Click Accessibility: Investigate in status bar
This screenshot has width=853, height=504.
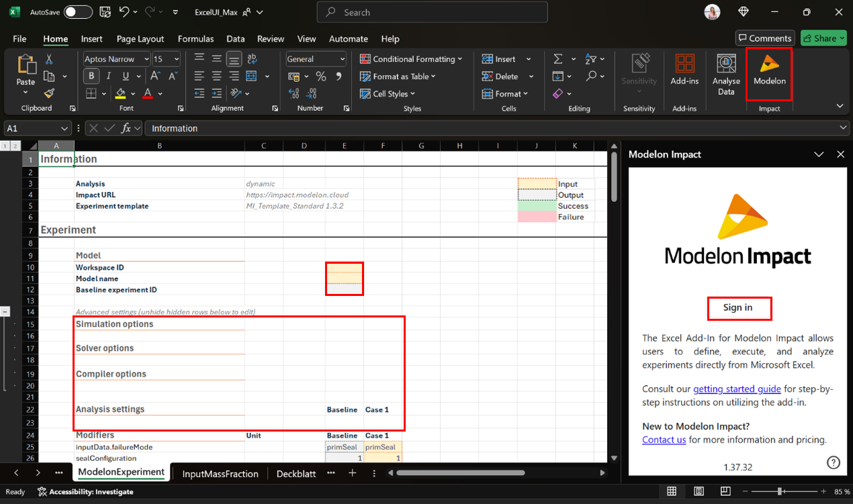tap(85, 492)
